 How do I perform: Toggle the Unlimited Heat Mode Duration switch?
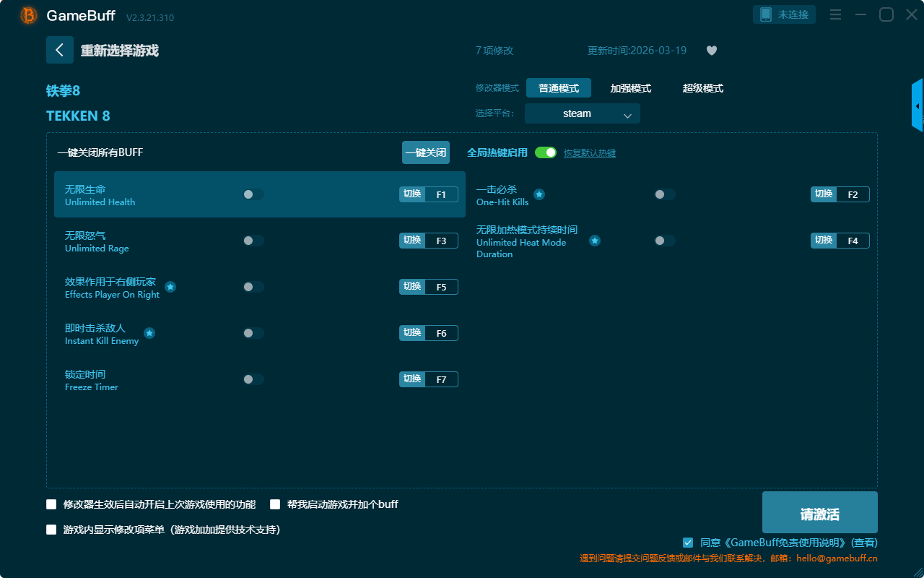coord(665,241)
